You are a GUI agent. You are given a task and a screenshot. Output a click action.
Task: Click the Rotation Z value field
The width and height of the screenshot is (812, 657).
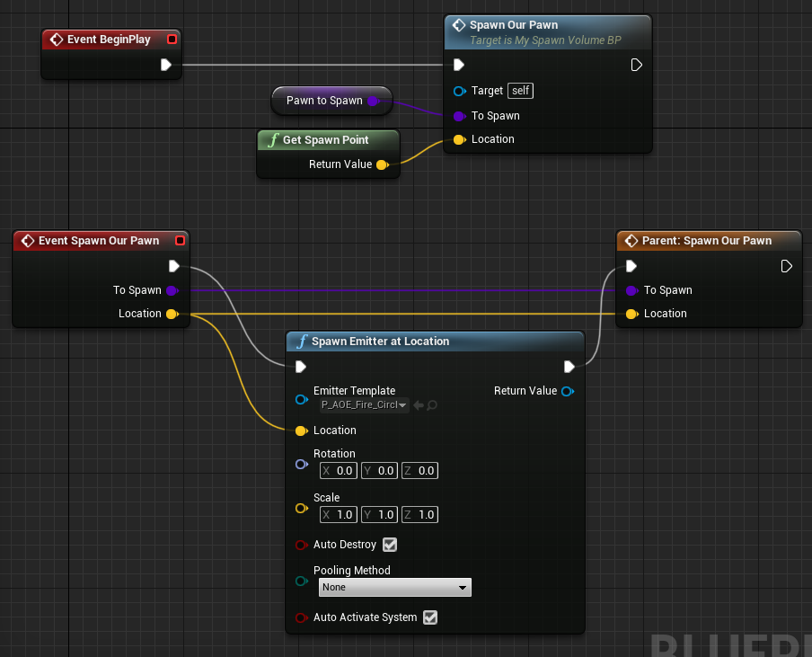[x=420, y=470]
